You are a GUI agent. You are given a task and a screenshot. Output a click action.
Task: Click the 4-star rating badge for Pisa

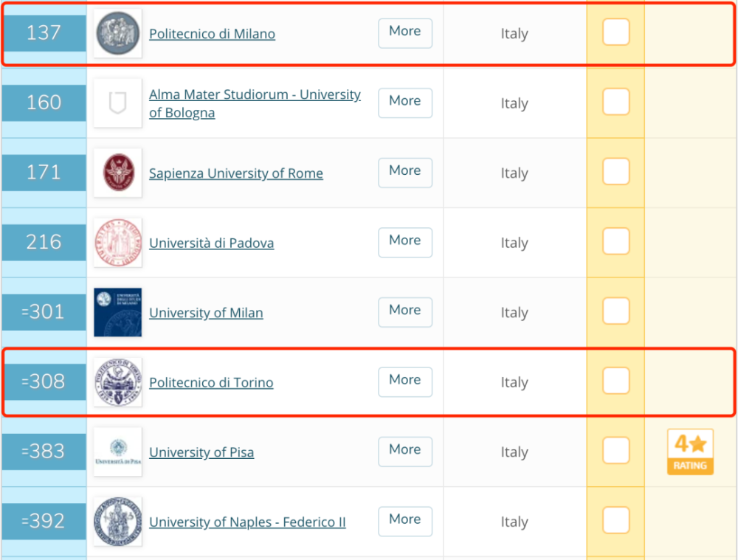(x=691, y=452)
